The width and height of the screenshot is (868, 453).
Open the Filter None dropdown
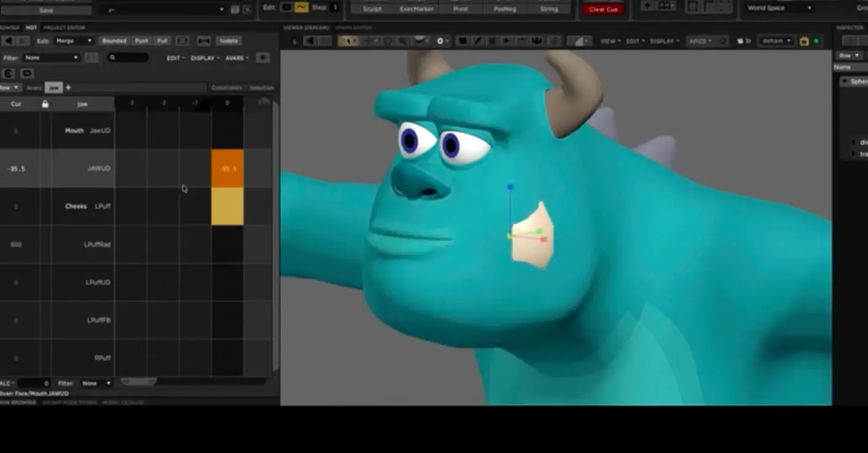pyautogui.click(x=51, y=57)
